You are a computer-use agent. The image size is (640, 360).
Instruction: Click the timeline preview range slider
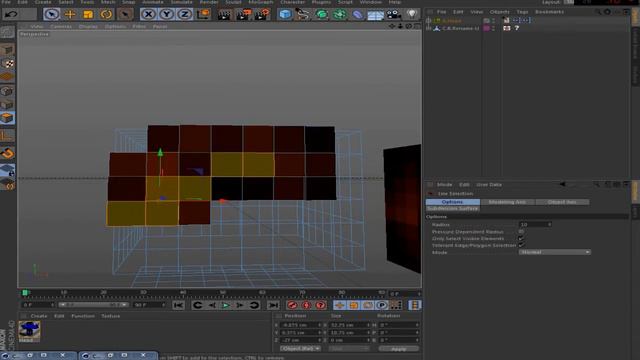(93, 305)
